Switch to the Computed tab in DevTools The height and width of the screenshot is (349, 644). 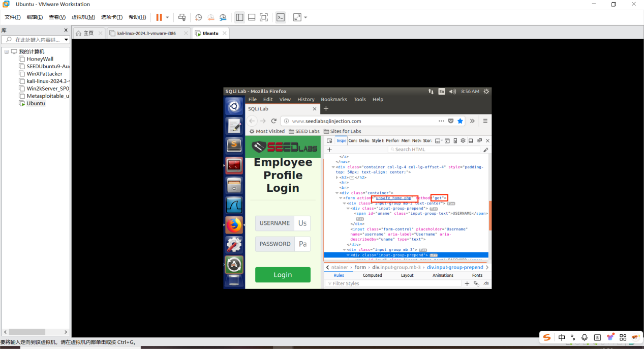[372, 275]
